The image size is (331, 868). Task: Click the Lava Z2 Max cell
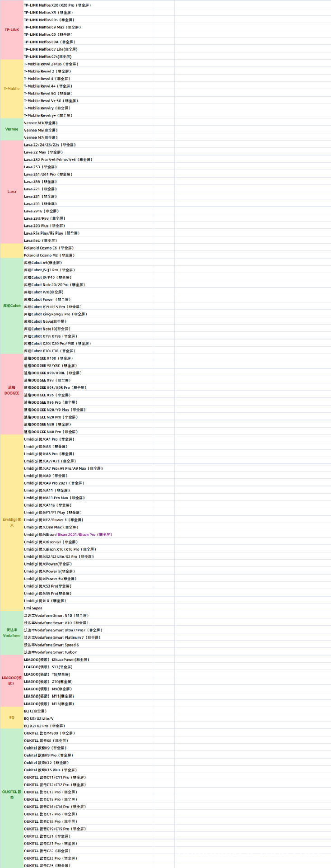tap(88, 152)
